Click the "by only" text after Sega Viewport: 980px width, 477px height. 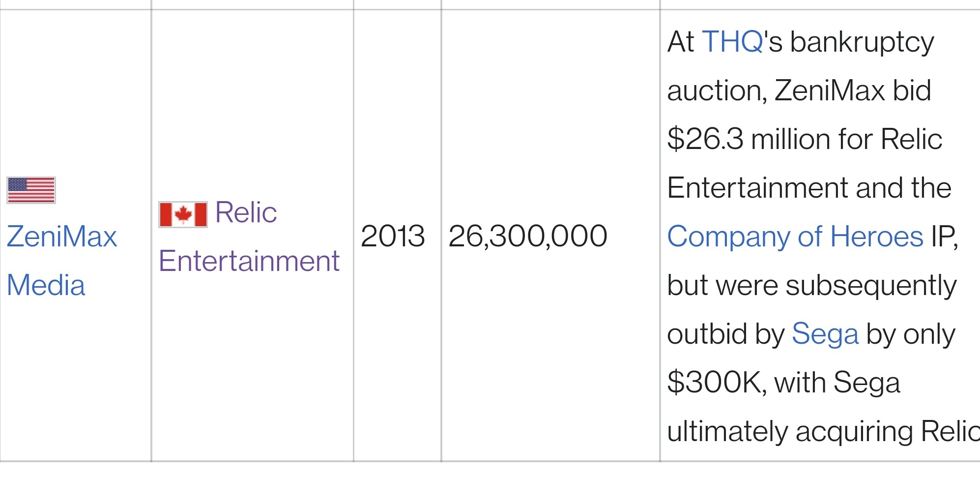pyautogui.click(x=911, y=334)
